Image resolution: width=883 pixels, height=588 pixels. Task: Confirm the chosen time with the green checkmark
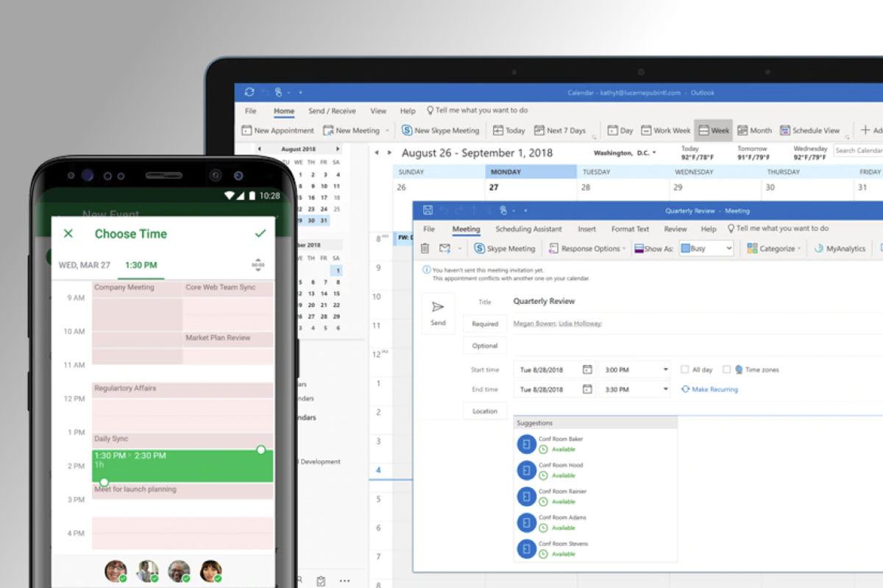(260, 233)
